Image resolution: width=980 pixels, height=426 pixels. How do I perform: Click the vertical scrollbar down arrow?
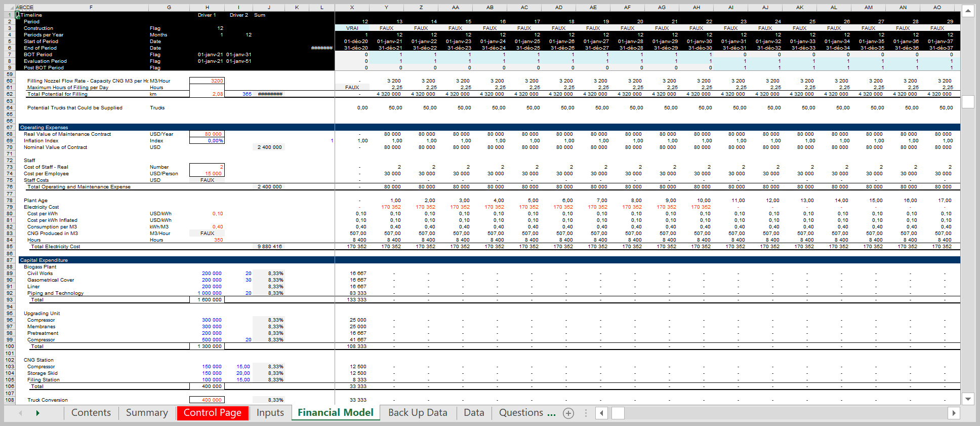tap(968, 399)
